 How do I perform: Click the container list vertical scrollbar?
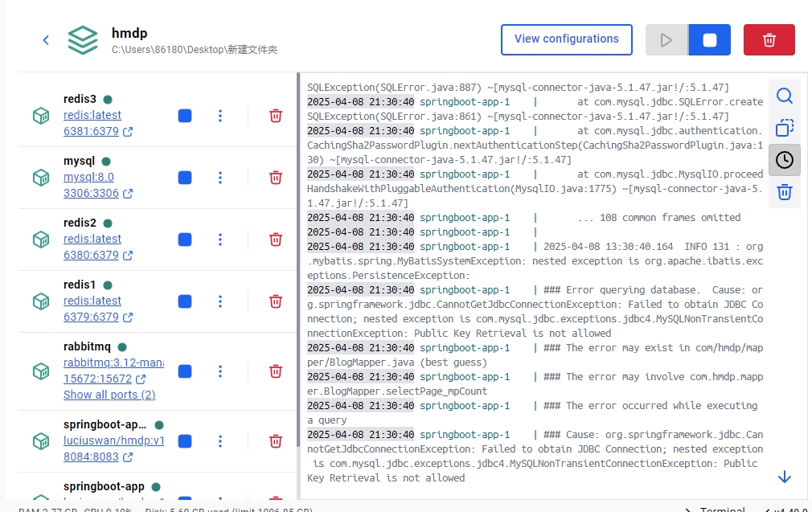(x=298, y=259)
